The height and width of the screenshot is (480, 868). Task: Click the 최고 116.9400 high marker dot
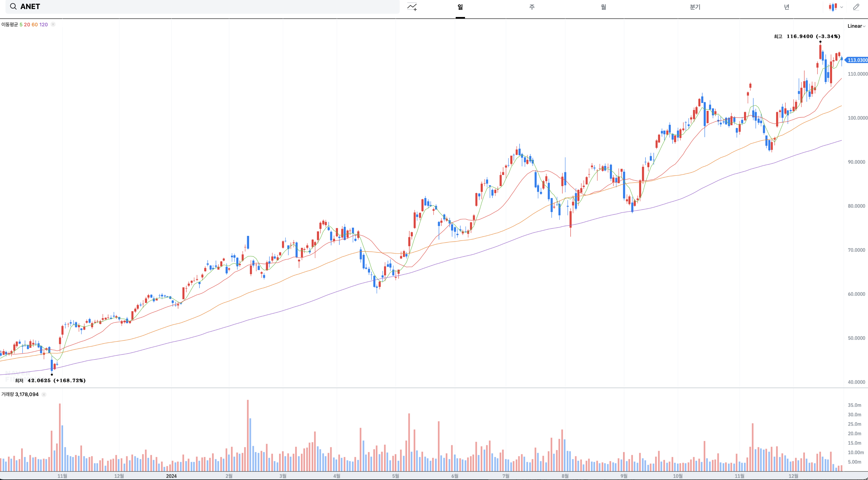pyautogui.click(x=820, y=42)
